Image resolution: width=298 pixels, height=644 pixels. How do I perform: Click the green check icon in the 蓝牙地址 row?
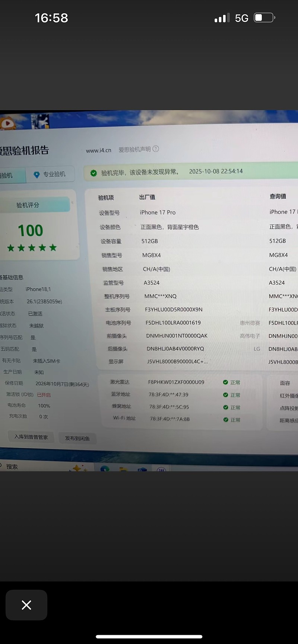point(225,395)
